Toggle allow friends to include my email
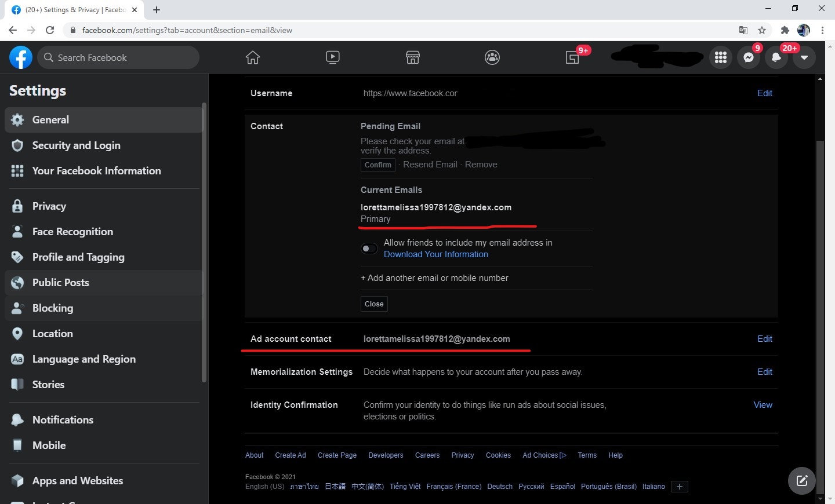The image size is (835, 504). (369, 249)
